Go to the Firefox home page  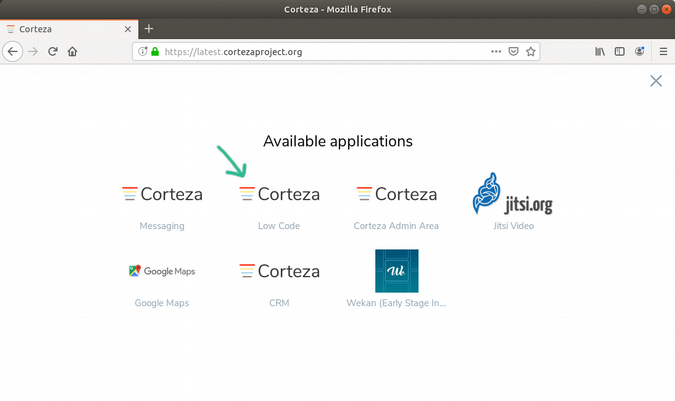click(x=73, y=51)
